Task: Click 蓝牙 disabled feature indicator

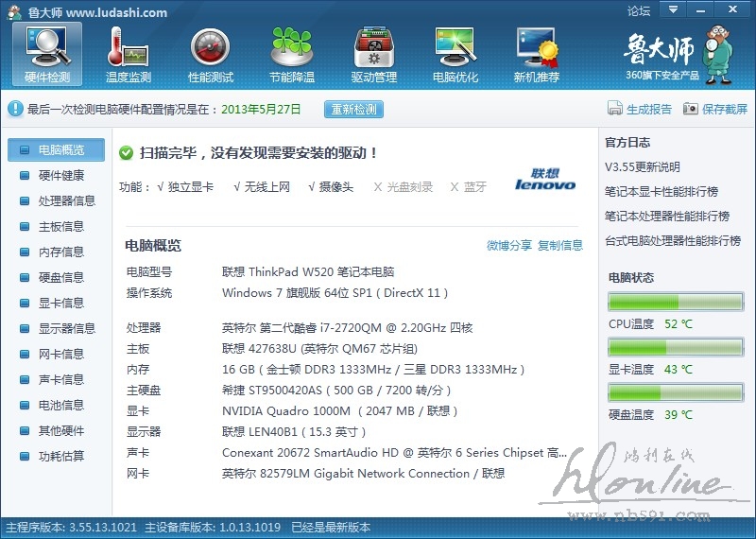Action: pyautogui.click(x=468, y=187)
